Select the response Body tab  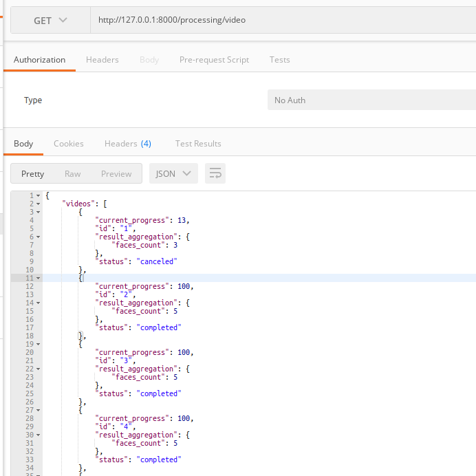23,144
